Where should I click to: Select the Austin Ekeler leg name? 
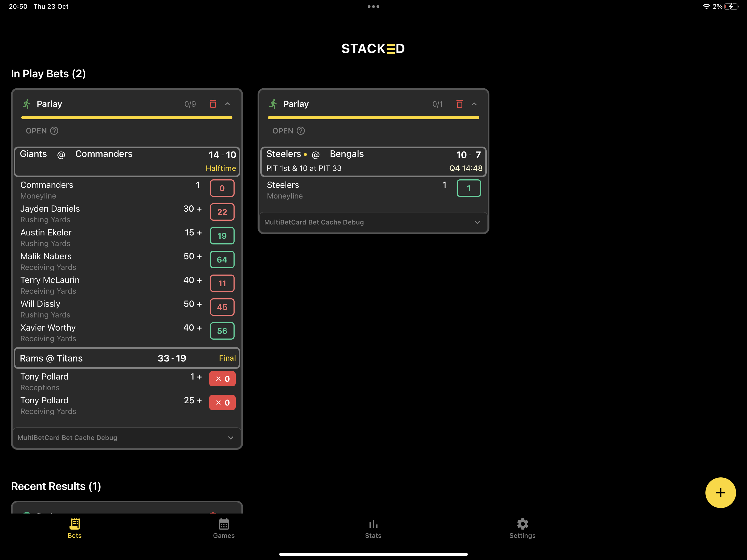(x=46, y=232)
